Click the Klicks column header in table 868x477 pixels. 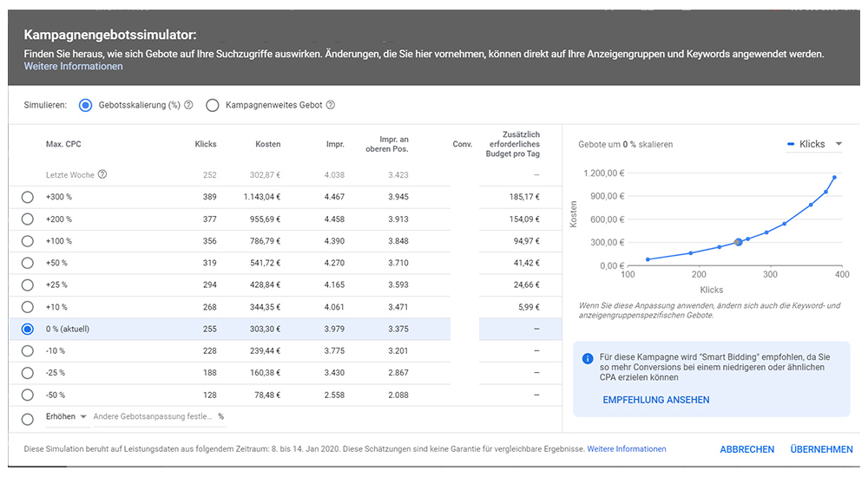click(206, 144)
